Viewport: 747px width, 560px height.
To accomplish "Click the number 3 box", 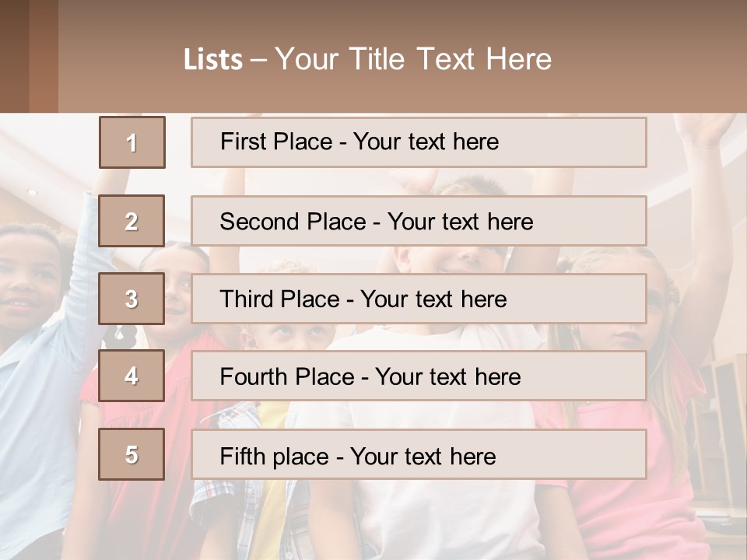I will [132, 299].
